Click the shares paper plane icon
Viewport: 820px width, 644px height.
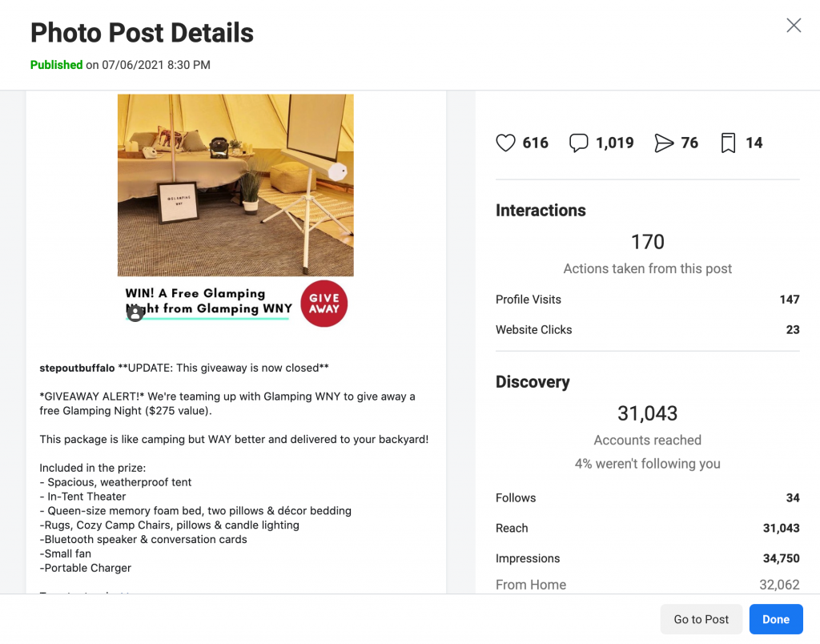pyautogui.click(x=664, y=143)
